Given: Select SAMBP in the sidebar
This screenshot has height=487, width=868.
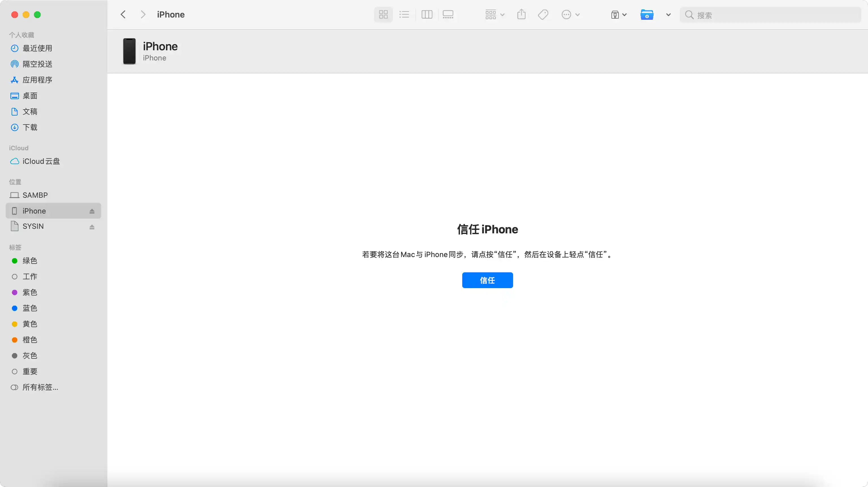Looking at the screenshot, I should point(53,195).
